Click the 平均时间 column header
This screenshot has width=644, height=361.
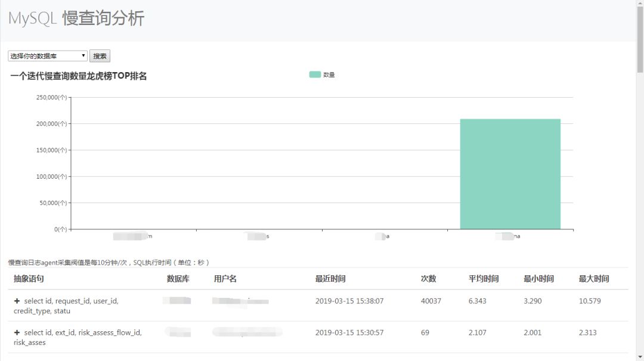[484, 279]
